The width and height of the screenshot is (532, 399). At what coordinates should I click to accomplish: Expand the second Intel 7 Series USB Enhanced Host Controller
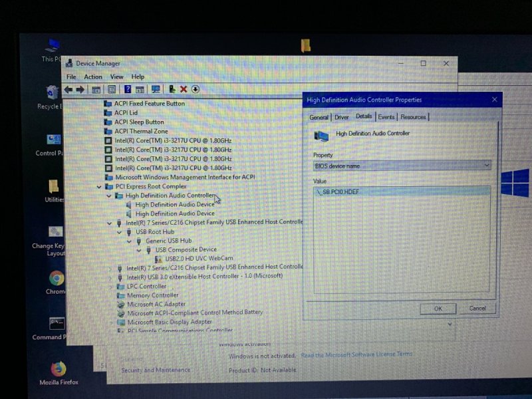point(110,269)
